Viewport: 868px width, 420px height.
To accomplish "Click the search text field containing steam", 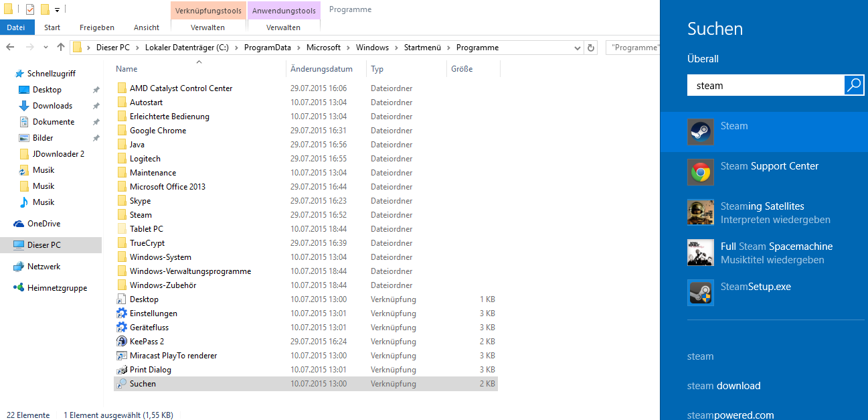I will click(766, 85).
